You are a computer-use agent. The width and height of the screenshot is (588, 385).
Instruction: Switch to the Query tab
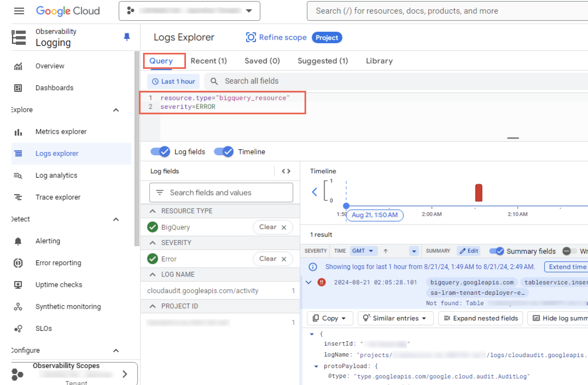[161, 61]
